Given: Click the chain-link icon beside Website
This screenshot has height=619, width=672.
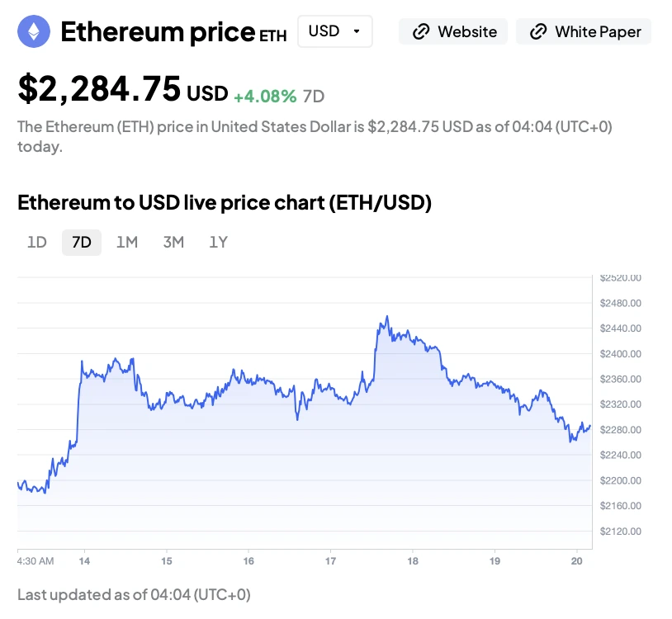Looking at the screenshot, I should (x=421, y=32).
